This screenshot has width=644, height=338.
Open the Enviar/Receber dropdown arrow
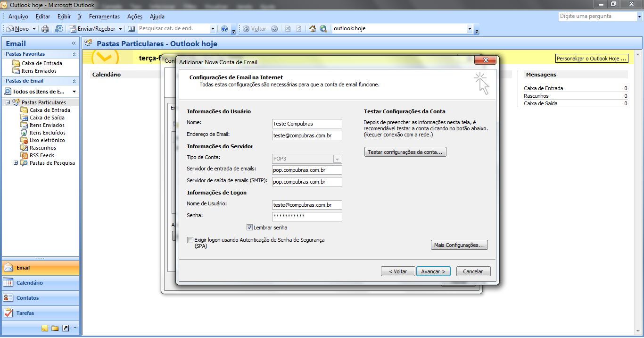coord(120,29)
